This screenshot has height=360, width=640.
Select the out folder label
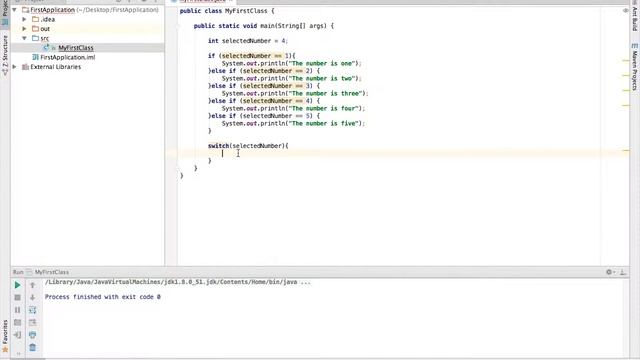(45, 29)
